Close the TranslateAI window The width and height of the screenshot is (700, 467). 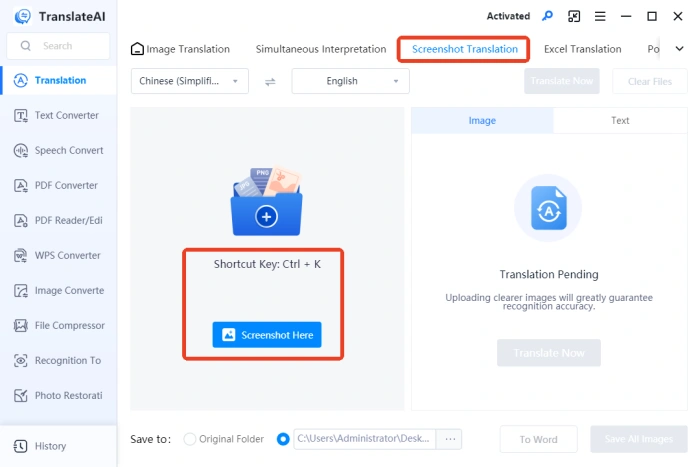(x=678, y=17)
